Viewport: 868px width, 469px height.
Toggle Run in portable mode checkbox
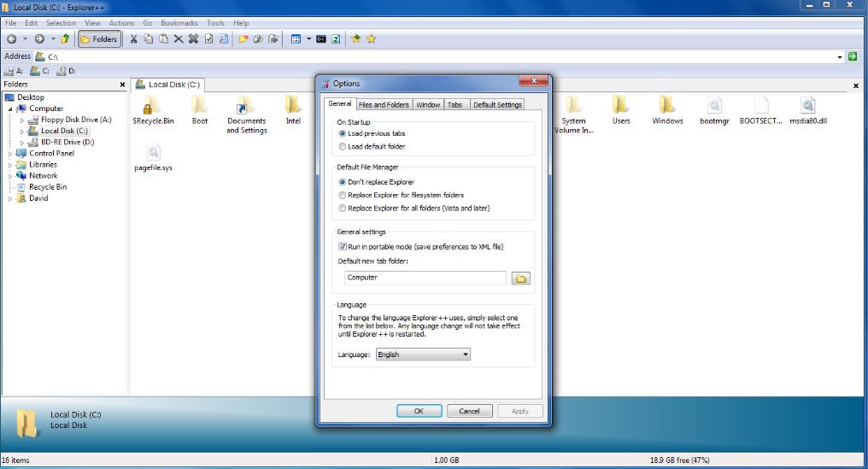(342, 246)
